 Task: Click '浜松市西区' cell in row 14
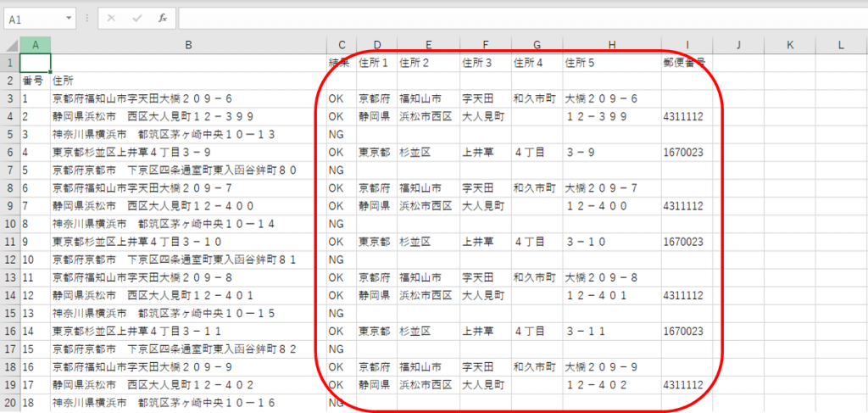pyautogui.click(x=428, y=296)
